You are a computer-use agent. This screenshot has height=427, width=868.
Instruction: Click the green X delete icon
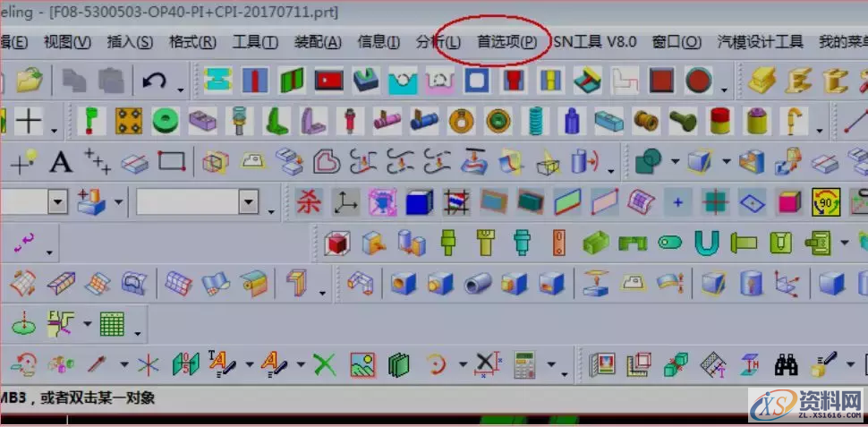(x=325, y=364)
